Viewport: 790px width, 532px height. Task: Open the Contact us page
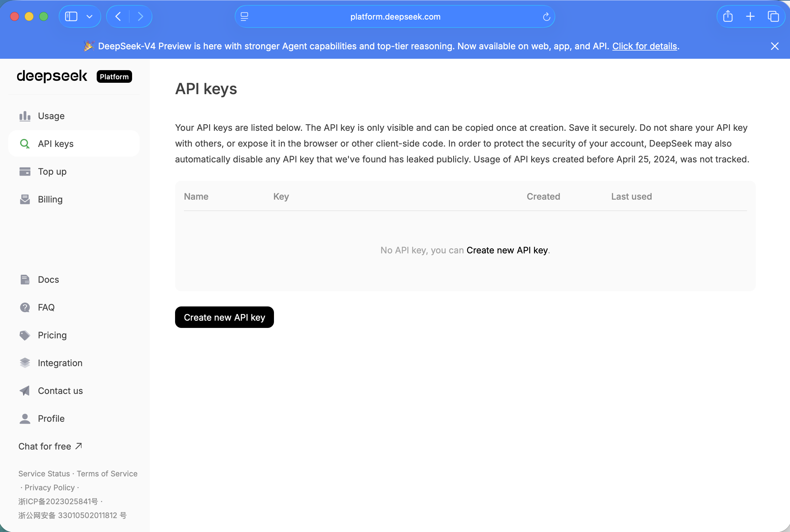74,391
